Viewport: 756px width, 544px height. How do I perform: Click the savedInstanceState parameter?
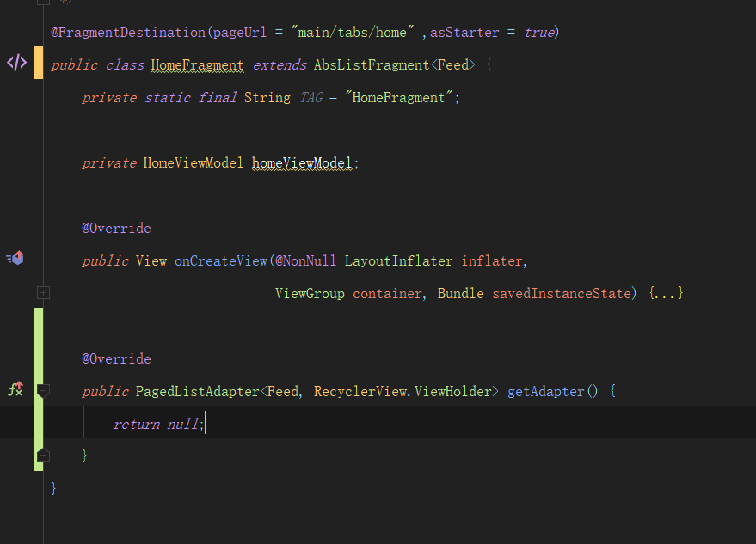562,293
